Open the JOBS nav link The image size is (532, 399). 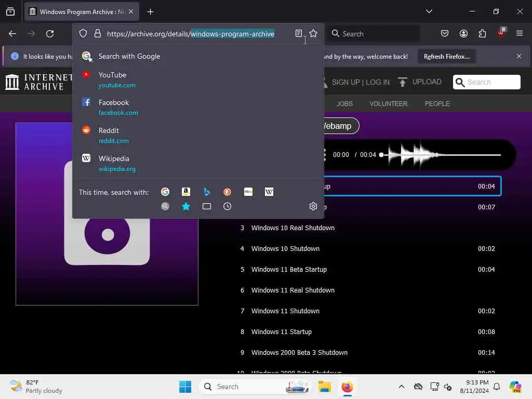tap(344, 103)
